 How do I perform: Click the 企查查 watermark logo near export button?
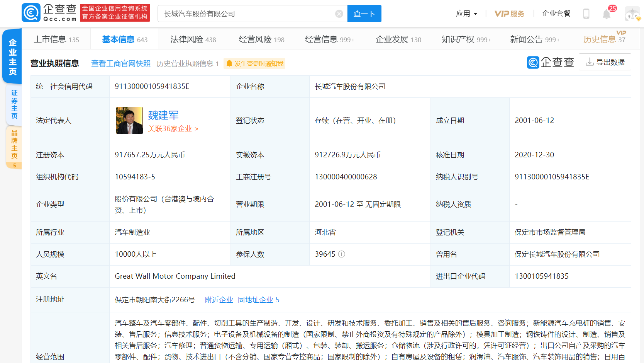(x=551, y=62)
